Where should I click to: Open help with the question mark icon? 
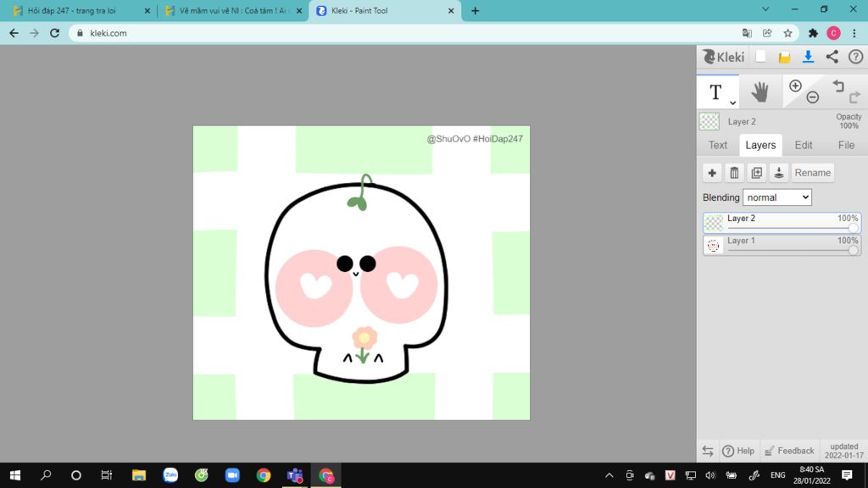pos(855,57)
